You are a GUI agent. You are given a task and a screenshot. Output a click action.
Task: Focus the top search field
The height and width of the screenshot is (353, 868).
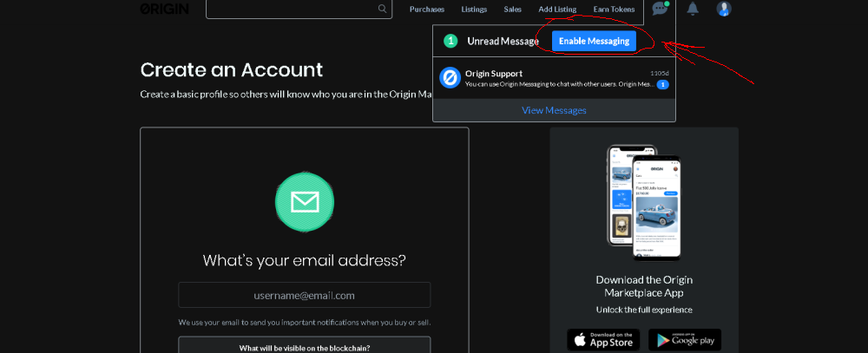pos(299,9)
